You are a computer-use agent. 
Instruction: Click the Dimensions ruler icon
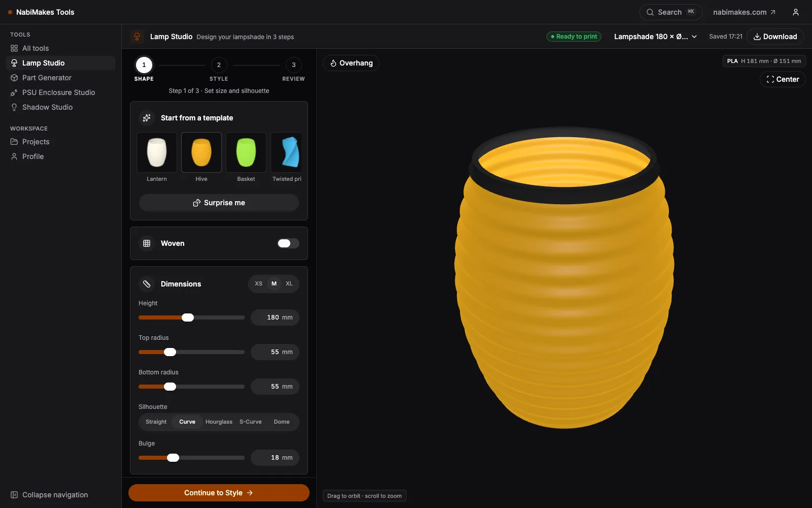click(x=147, y=284)
